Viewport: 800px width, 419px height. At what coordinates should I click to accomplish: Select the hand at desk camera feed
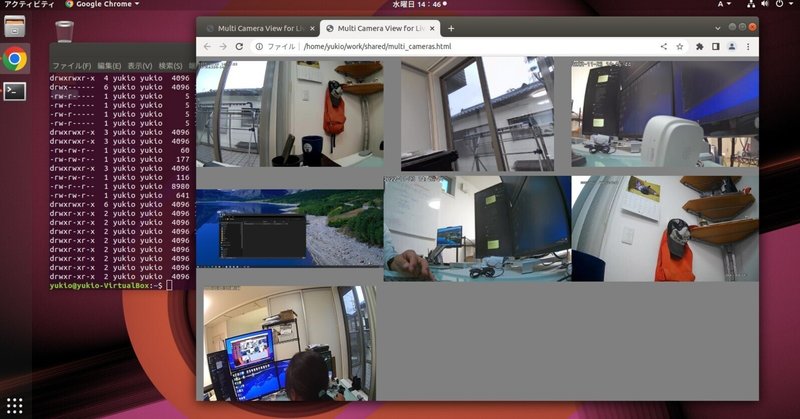pos(477,229)
